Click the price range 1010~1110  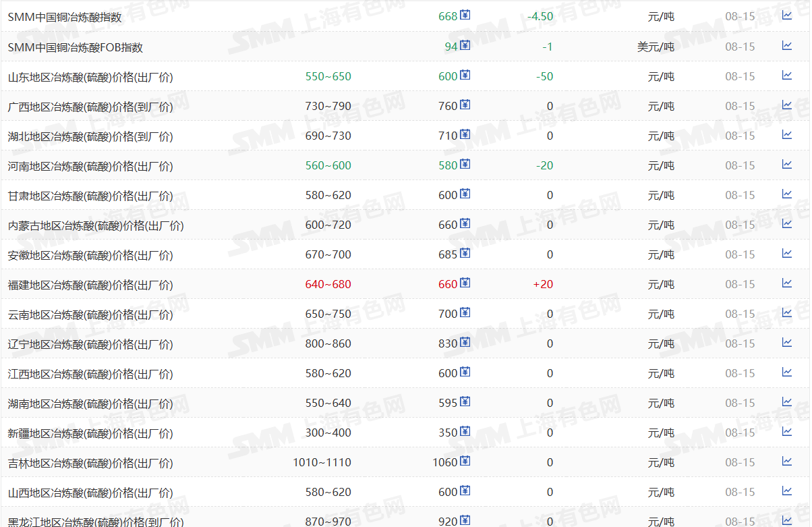[x=322, y=462]
